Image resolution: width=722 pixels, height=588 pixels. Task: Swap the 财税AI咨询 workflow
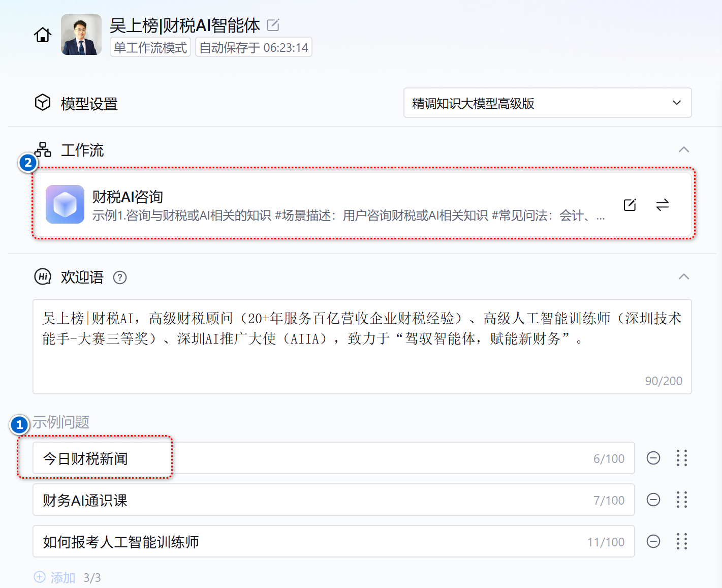pyautogui.click(x=662, y=205)
